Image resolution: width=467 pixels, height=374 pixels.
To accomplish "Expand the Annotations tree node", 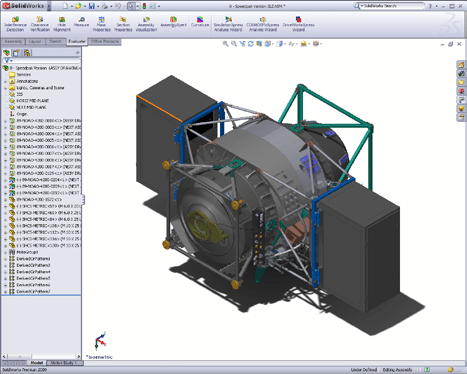I will point(5,81).
